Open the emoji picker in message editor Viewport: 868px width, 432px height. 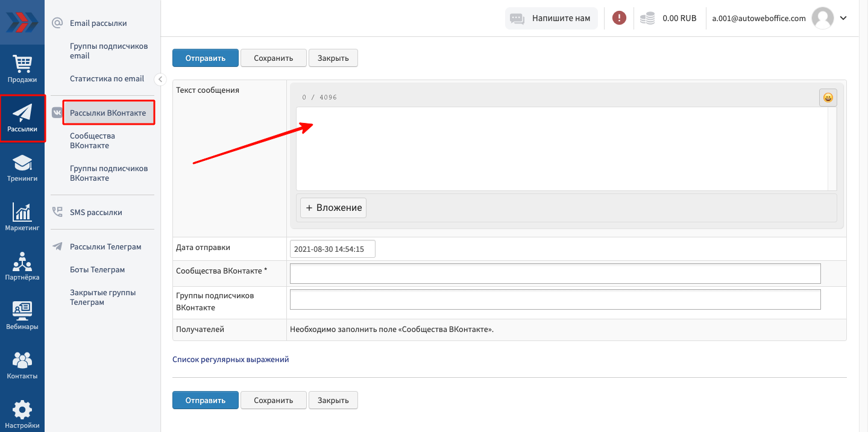(828, 98)
